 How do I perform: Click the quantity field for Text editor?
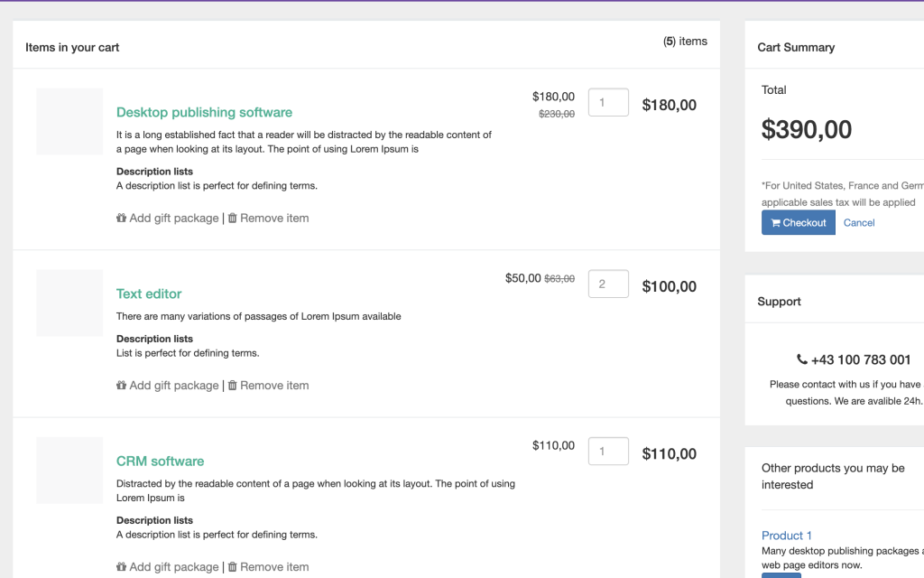coord(608,284)
